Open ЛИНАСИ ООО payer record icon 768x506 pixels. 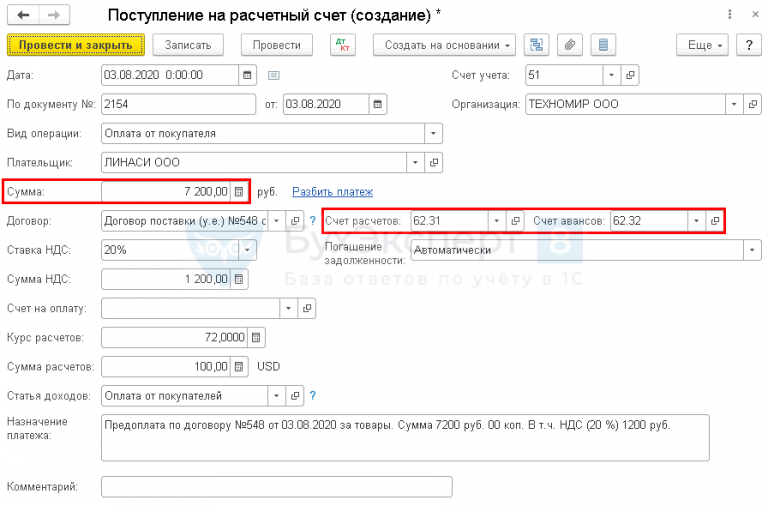click(x=433, y=163)
